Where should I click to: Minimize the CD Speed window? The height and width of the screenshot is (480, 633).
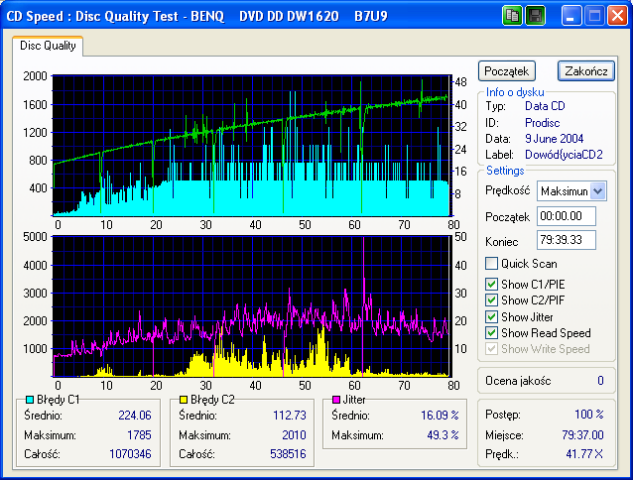571,16
